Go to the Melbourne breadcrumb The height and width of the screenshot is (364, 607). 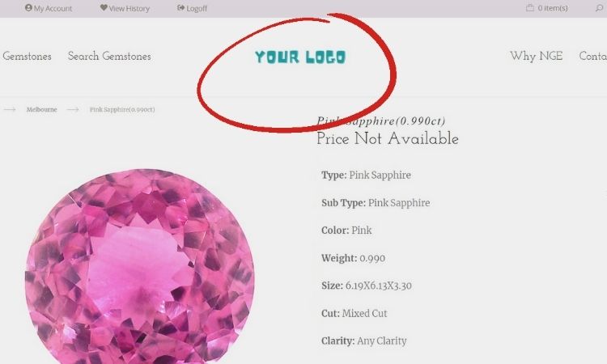[x=42, y=109]
